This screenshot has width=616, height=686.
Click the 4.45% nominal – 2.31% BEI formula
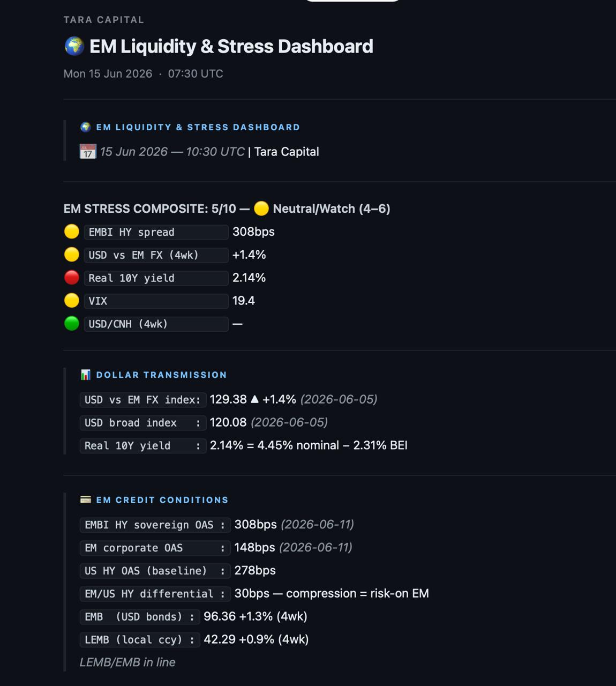tap(332, 445)
